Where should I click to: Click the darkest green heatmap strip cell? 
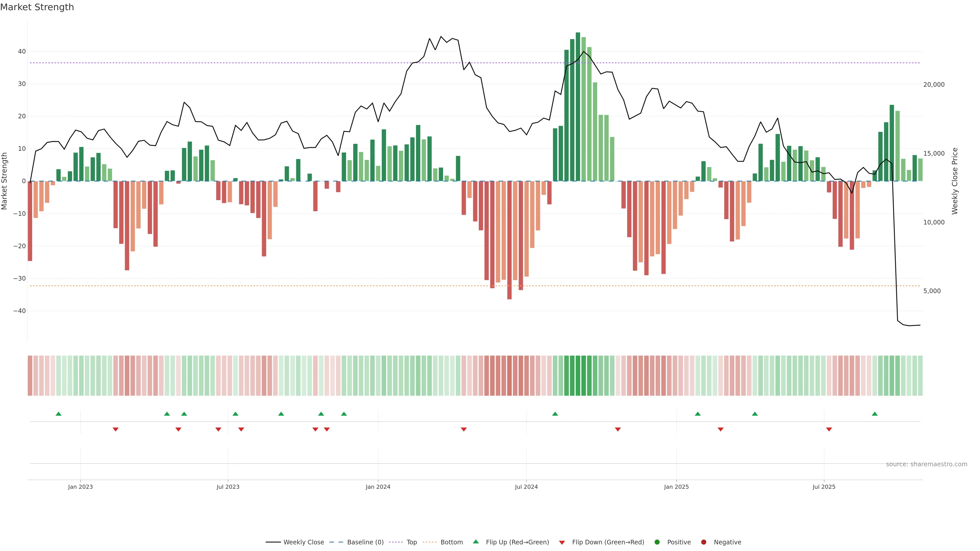coord(578,376)
